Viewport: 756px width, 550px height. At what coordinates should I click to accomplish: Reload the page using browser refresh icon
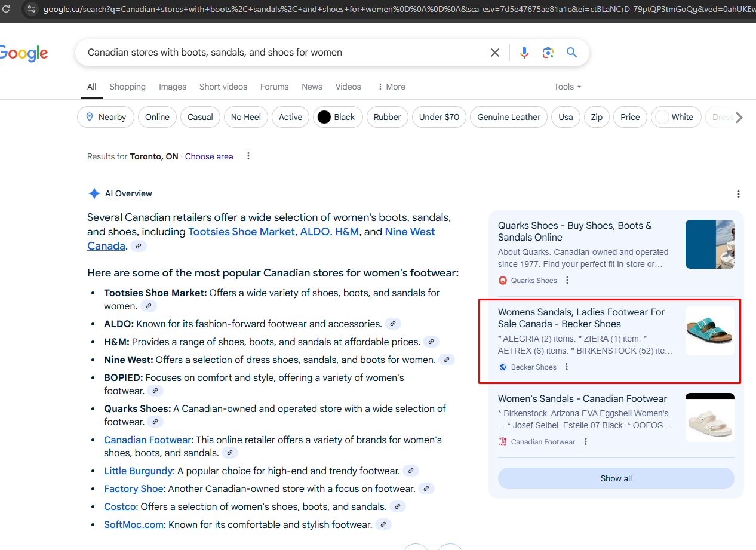pyautogui.click(x=7, y=8)
